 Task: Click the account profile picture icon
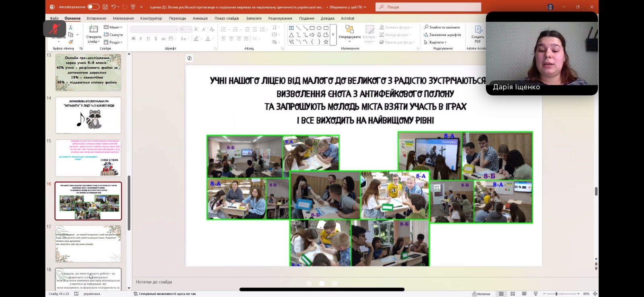point(550,7)
